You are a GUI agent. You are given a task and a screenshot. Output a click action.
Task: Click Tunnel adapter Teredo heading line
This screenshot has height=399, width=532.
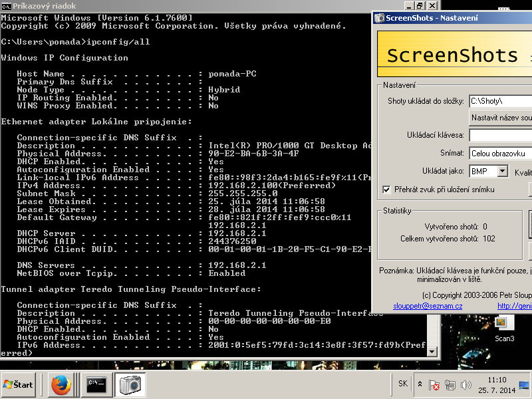(131, 289)
